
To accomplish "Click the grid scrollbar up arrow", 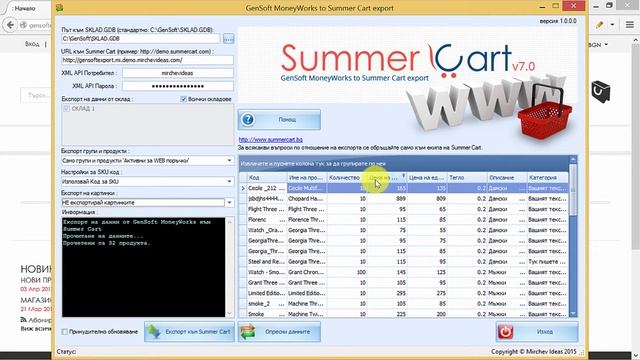I will point(573,159).
